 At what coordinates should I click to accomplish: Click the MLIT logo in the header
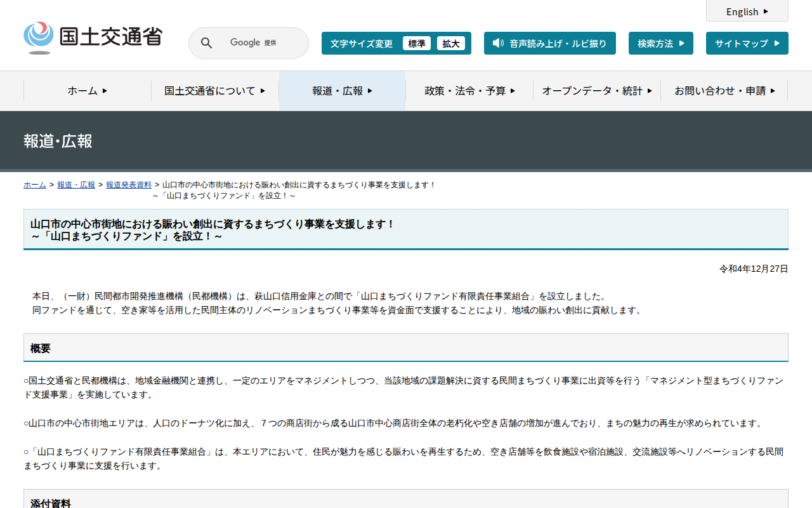pos(93,37)
